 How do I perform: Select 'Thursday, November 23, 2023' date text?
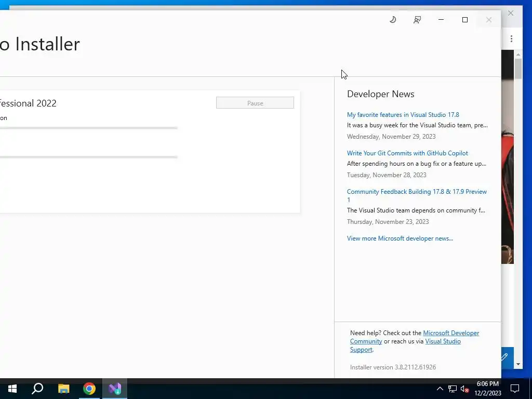point(388,221)
